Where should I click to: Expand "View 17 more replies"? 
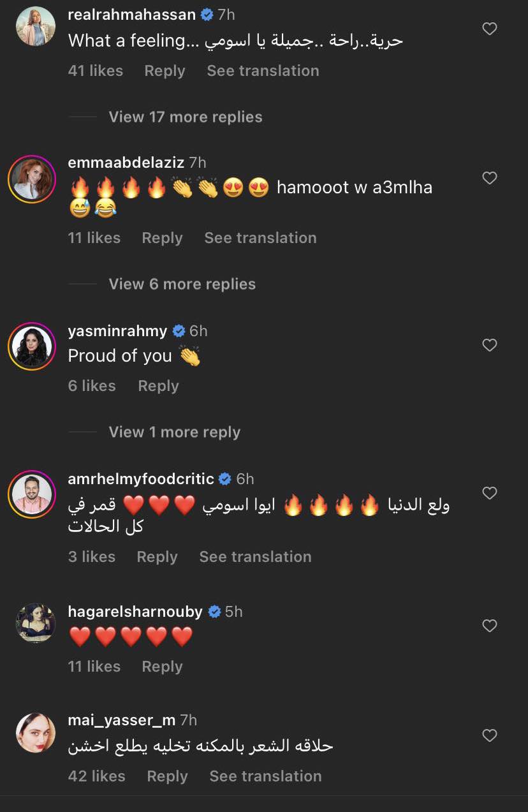coord(186,117)
